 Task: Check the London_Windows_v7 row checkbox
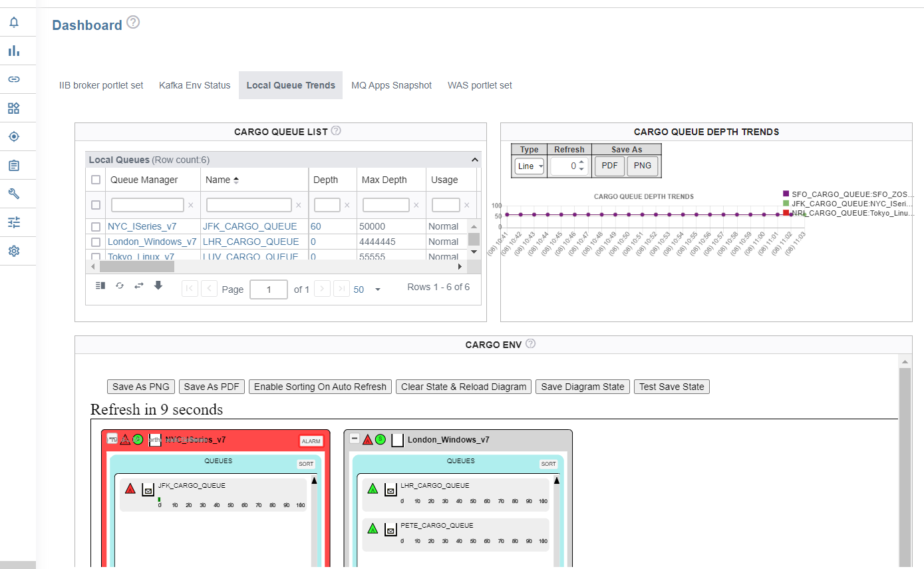click(95, 241)
